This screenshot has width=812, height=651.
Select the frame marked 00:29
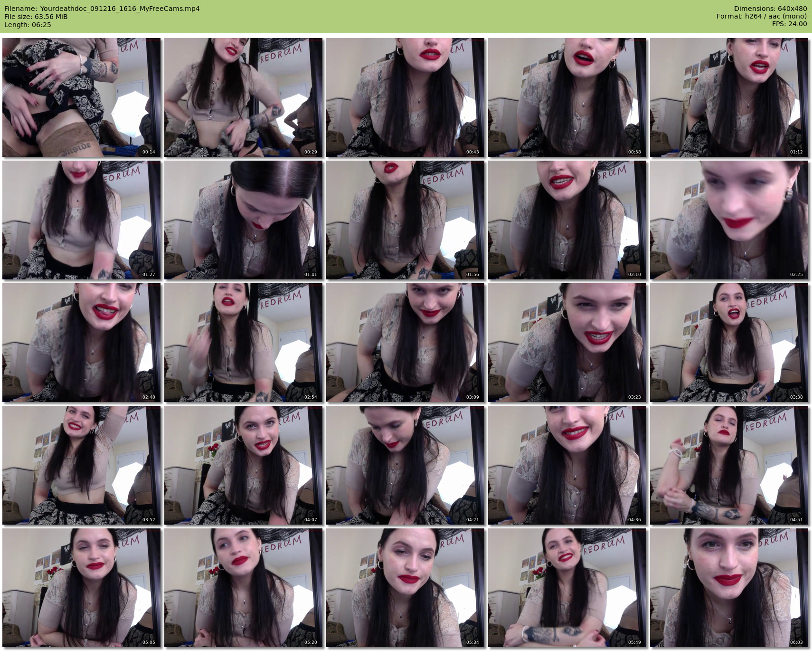click(x=243, y=97)
